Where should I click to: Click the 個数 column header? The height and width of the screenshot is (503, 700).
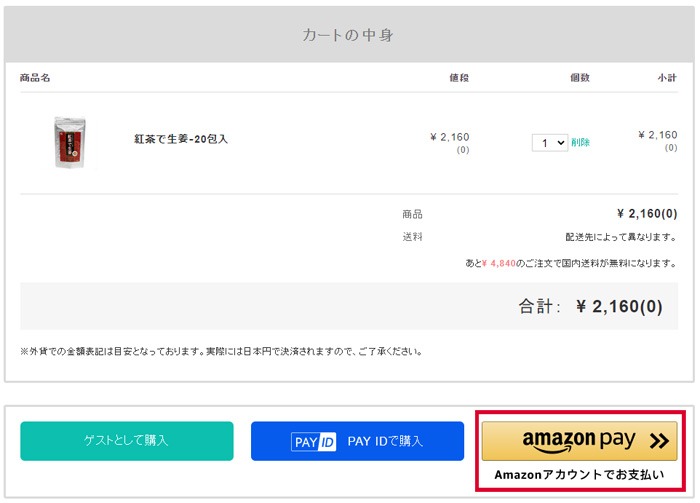tap(580, 78)
